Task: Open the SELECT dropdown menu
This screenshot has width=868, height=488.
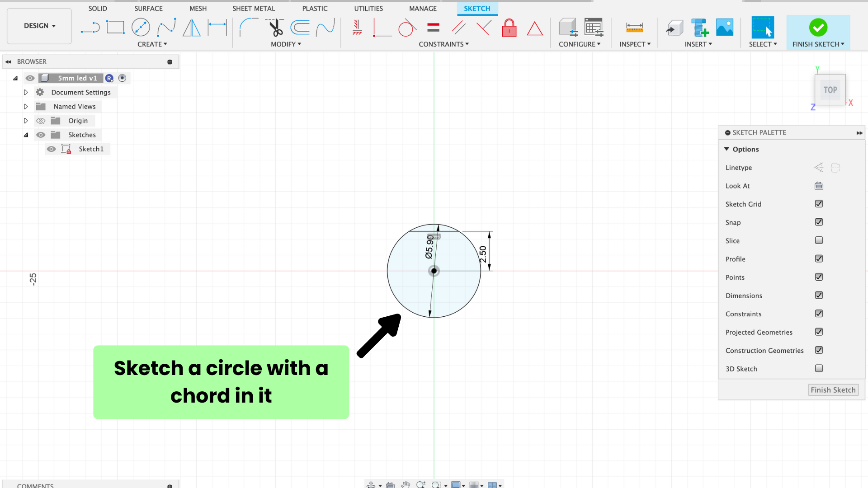Action: click(763, 44)
